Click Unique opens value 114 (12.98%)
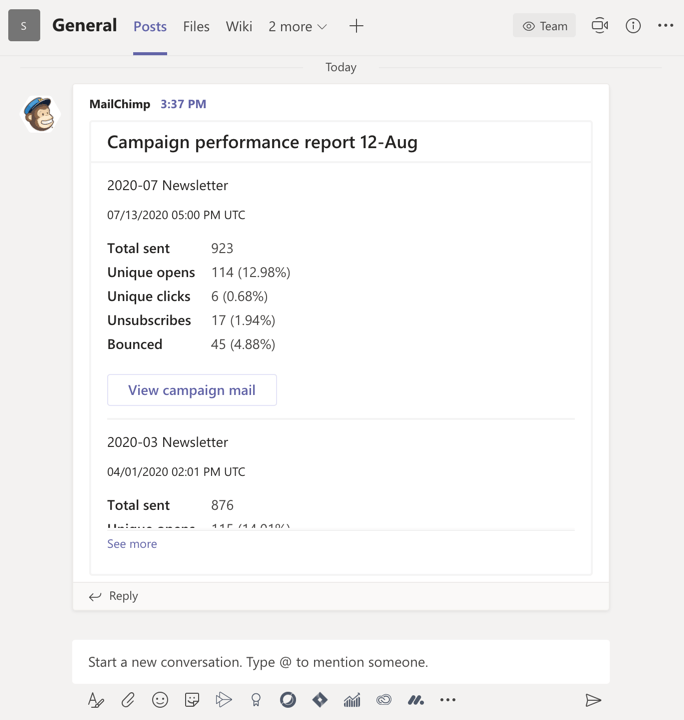 (251, 272)
